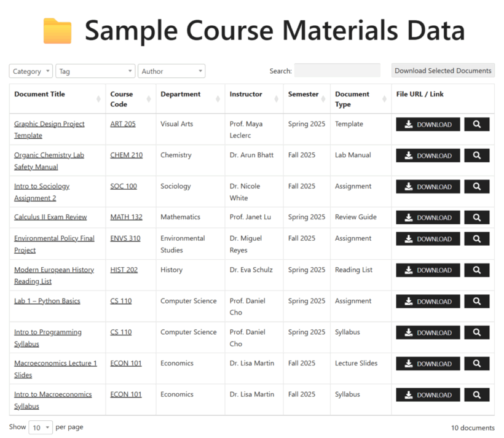The width and height of the screenshot is (504, 438).
Task: Open the preview magnifier for Calculus II Exam Review
Action: tap(477, 217)
